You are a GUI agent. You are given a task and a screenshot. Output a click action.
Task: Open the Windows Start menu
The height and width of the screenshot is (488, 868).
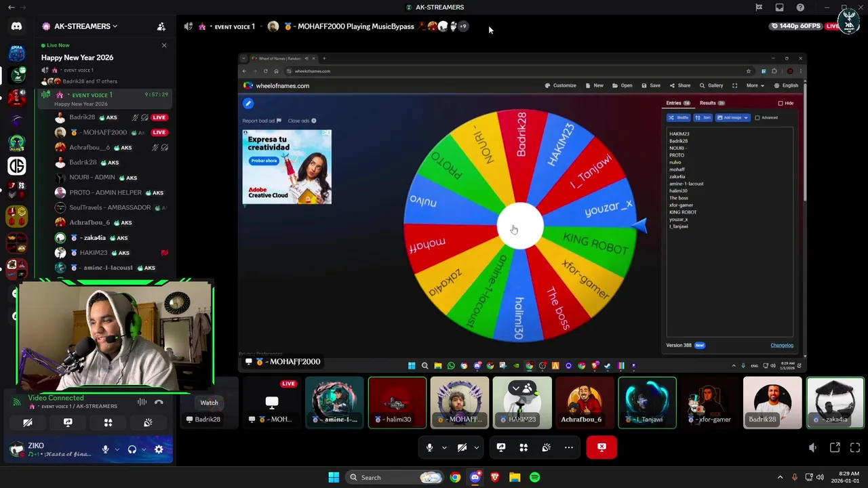334,477
